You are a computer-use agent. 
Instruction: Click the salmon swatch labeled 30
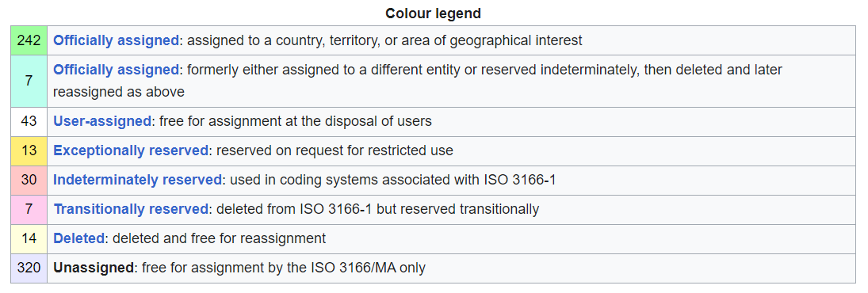pos(29,181)
